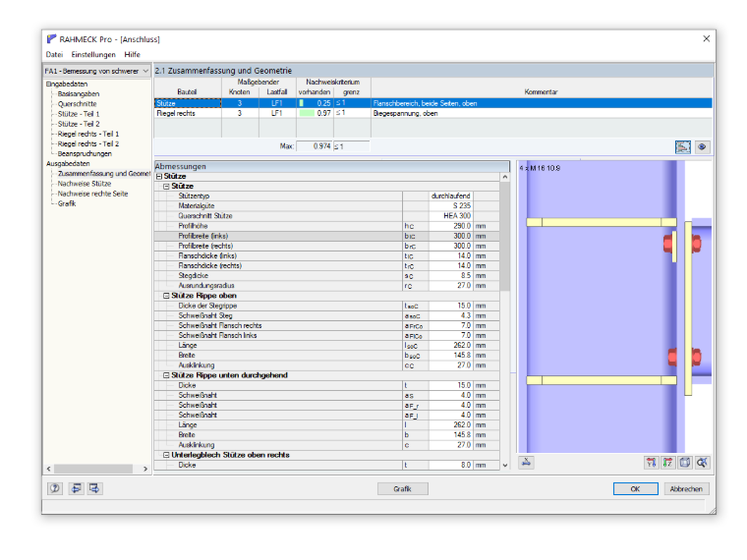This screenshot has height=560, width=747.
Task: Collapse Stütze Rippe unten durchgehend group
Action: tap(166, 375)
